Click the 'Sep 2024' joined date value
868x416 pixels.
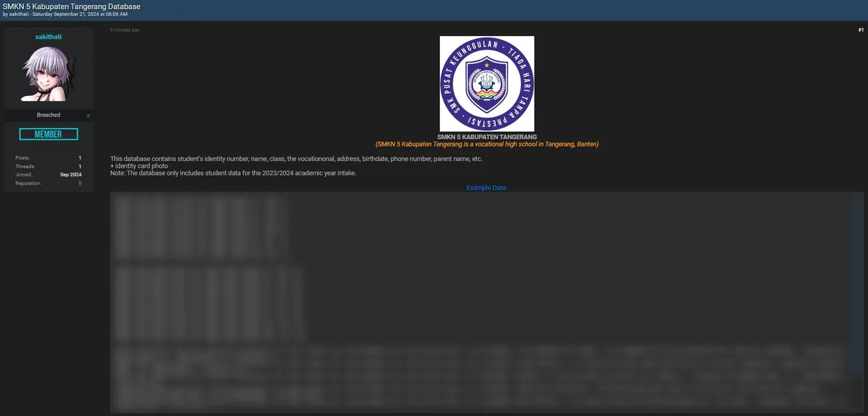coord(71,174)
